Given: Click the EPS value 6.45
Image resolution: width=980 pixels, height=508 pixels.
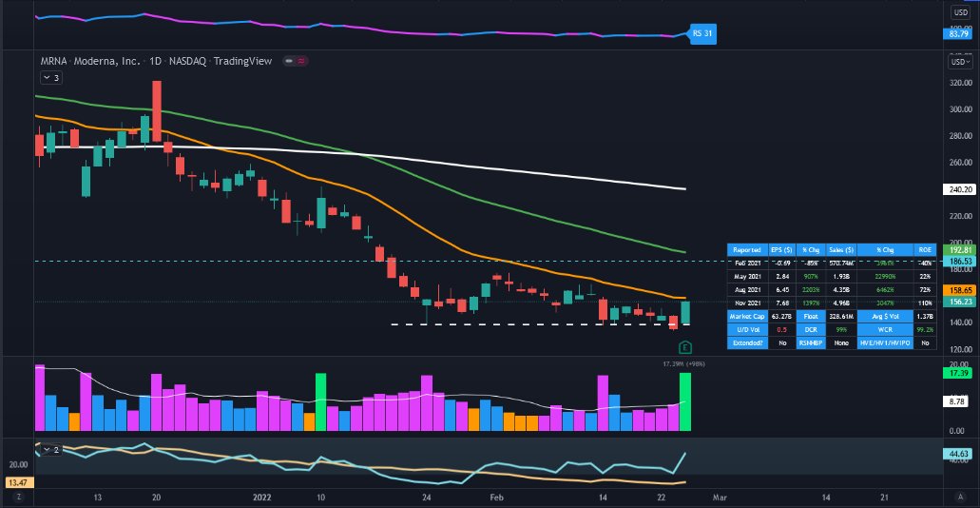Looking at the screenshot, I should [x=782, y=290].
